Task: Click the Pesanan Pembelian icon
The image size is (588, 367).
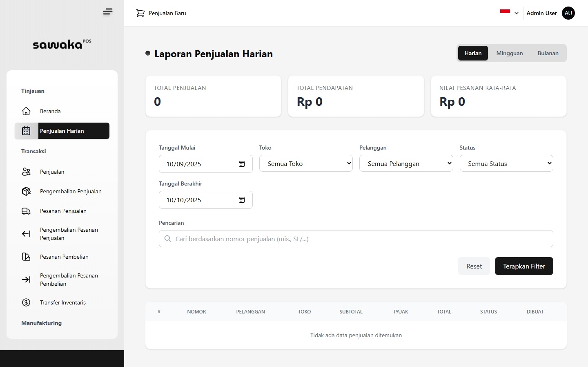Action: pyautogui.click(x=26, y=257)
